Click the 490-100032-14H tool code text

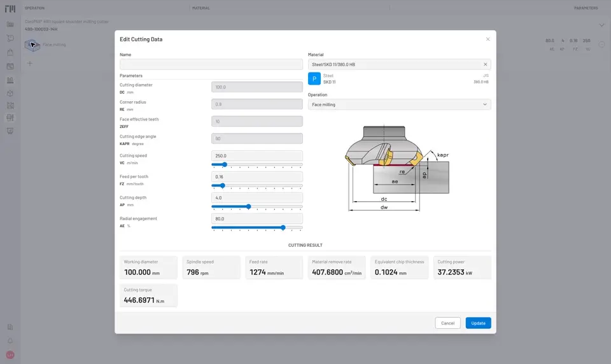pyautogui.click(x=41, y=29)
